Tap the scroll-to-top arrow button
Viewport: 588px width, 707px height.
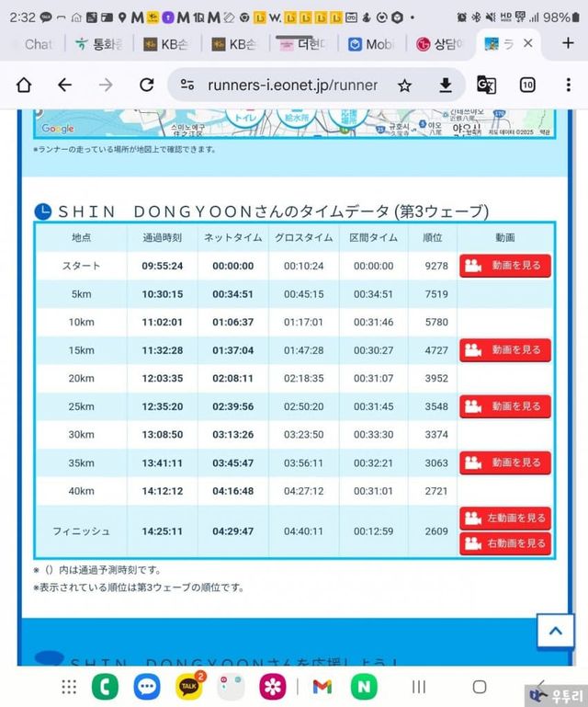556,631
